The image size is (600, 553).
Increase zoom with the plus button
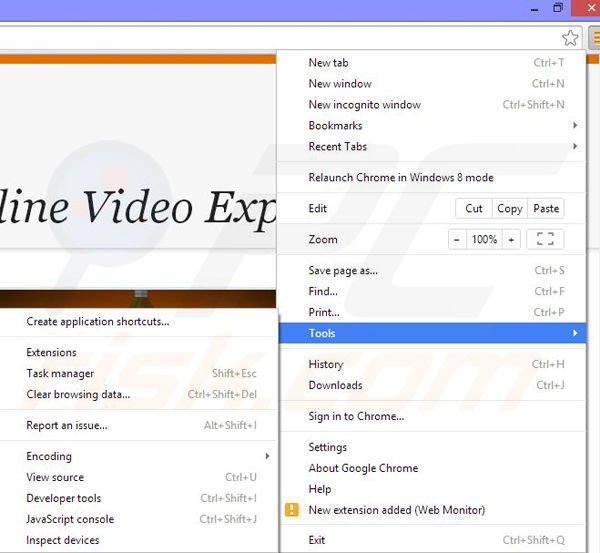click(511, 240)
